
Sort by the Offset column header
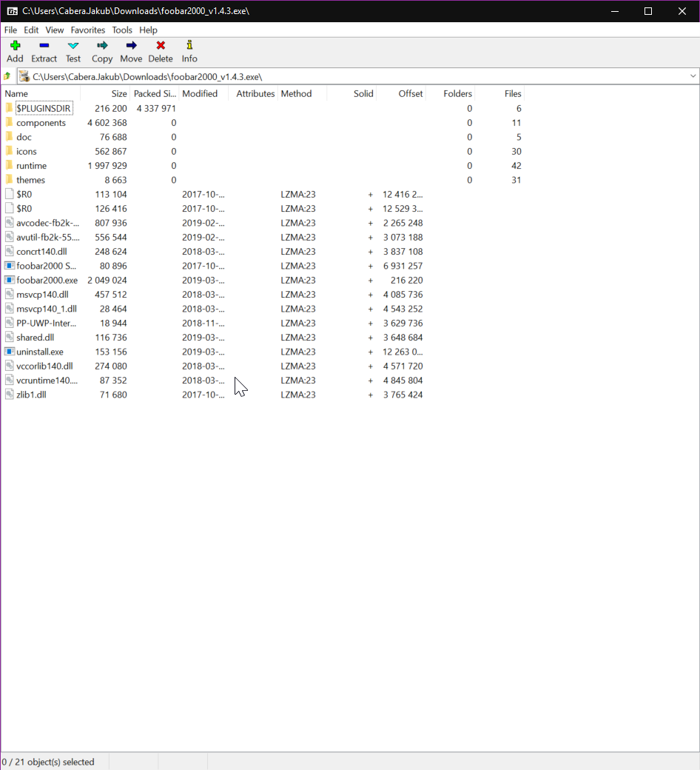pos(400,93)
